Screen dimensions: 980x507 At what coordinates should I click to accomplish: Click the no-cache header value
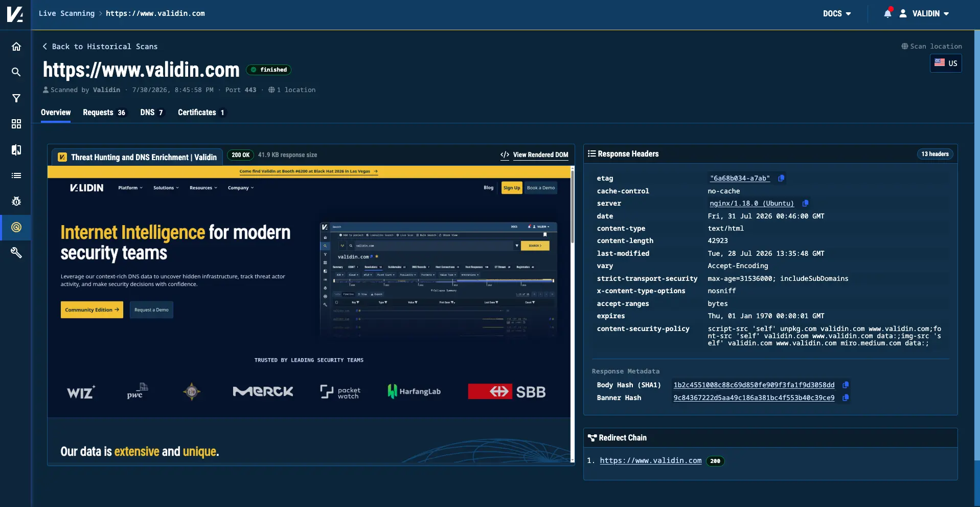(x=723, y=191)
